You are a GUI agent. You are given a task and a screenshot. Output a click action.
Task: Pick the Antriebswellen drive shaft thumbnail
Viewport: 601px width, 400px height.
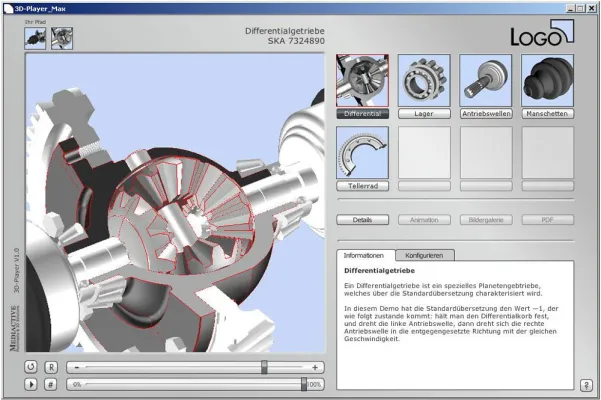click(486, 80)
